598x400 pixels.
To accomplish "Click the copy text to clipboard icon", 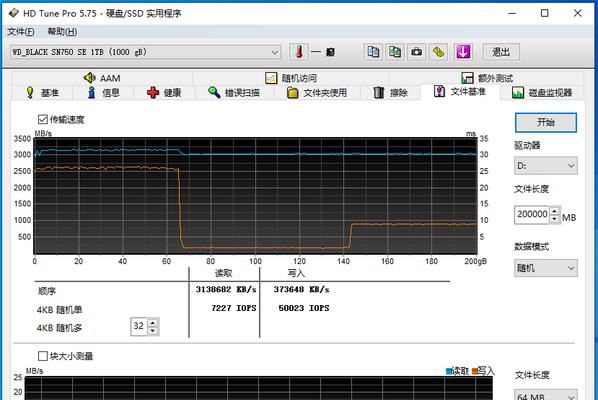I will 373,52.
